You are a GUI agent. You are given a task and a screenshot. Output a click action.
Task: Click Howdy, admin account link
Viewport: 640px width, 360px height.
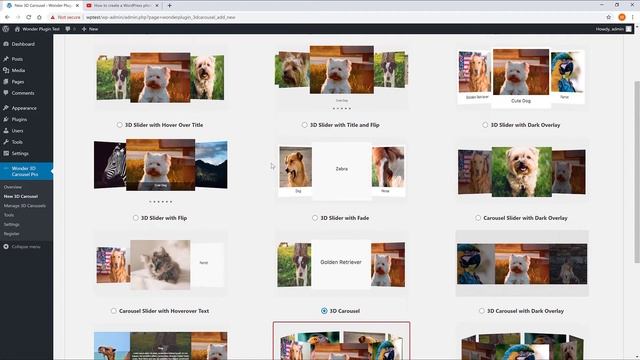(613, 29)
